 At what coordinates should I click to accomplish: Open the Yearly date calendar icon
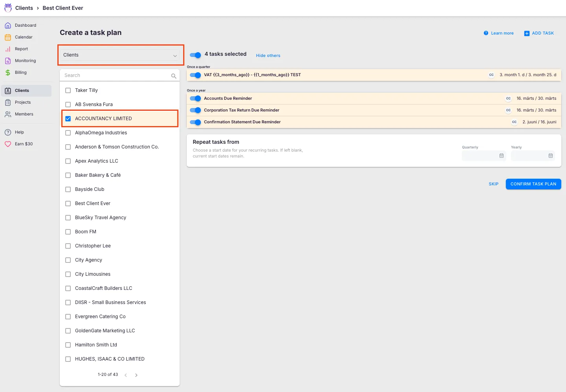tap(551, 156)
